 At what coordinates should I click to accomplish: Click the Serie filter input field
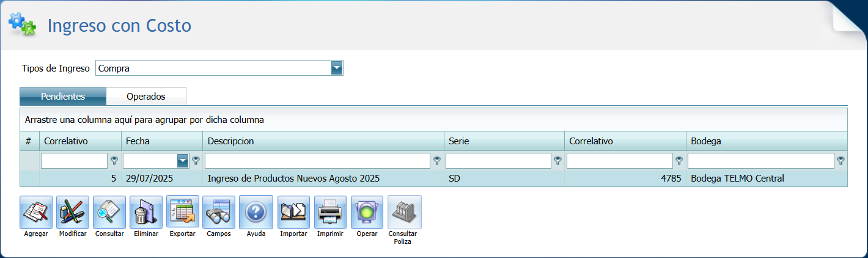pos(498,161)
